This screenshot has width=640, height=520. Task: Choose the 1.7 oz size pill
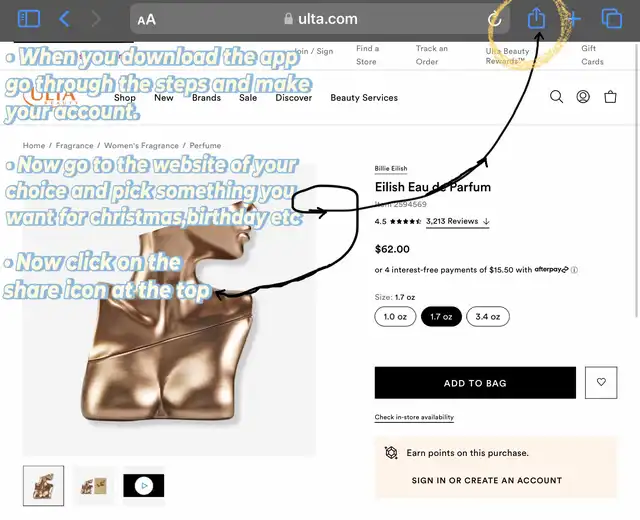(x=441, y=317)
